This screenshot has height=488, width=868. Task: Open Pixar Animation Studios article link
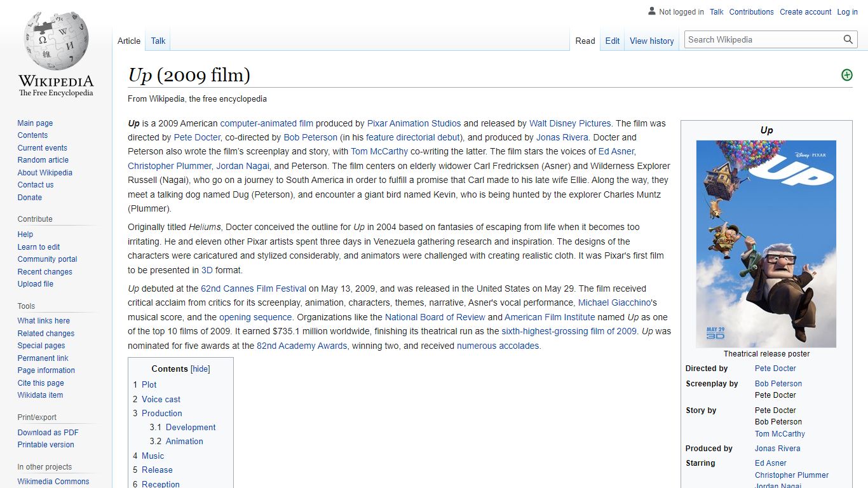click(x=414, y=123)
